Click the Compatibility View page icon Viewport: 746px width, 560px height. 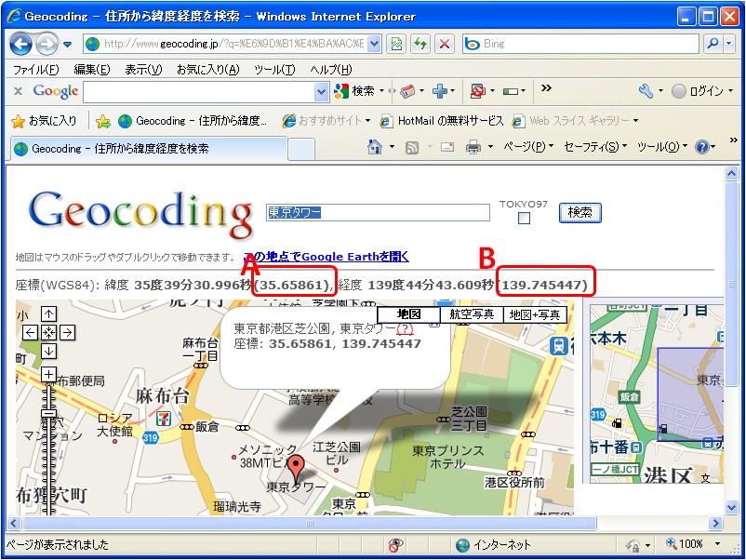(396, 44)
